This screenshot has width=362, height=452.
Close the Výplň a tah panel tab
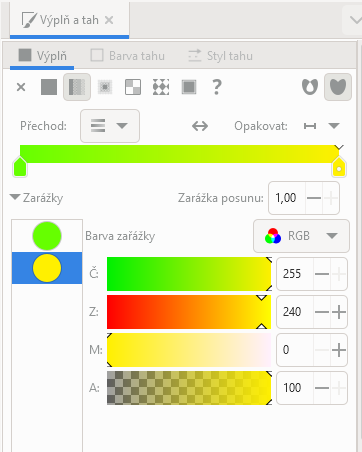point(109,20)
